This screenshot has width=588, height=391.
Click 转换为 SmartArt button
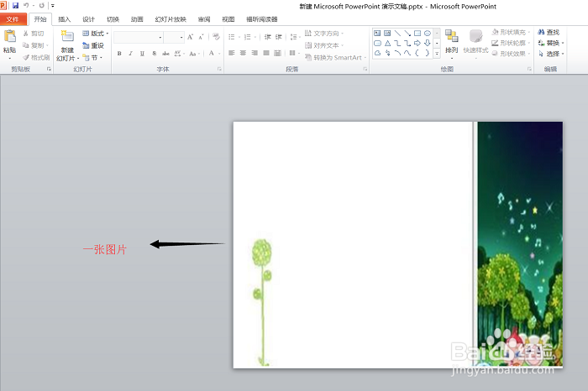tap(335, 57)
